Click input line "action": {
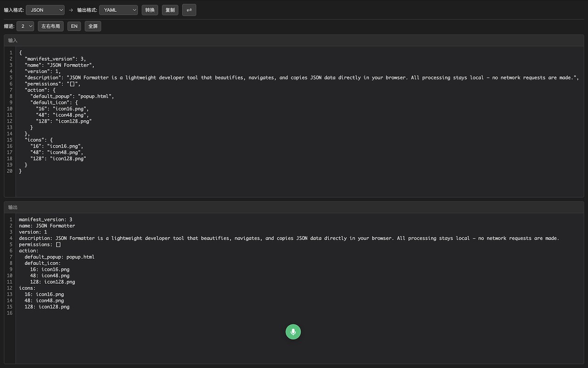Screen dimensions: 588x368 point(40,90)
